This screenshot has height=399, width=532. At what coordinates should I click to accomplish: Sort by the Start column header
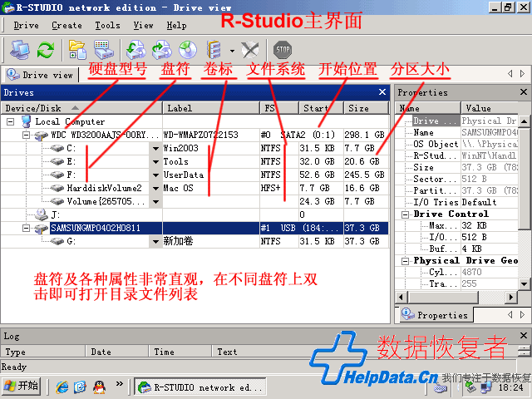pyautogui.click(x=321, y=108)
